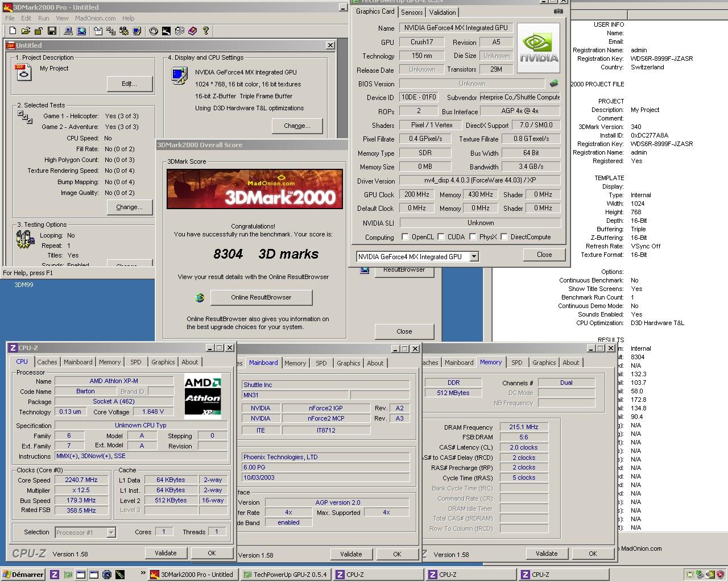Click the Open project folder toolbar icon
728x582 pixels.
pyautogui.click(x=26, y=31)
